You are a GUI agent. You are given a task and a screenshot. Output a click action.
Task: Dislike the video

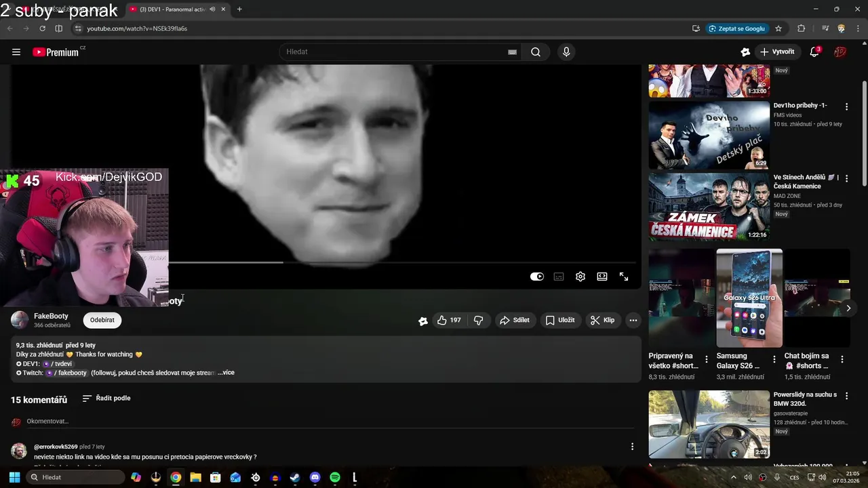click(478, 320)
